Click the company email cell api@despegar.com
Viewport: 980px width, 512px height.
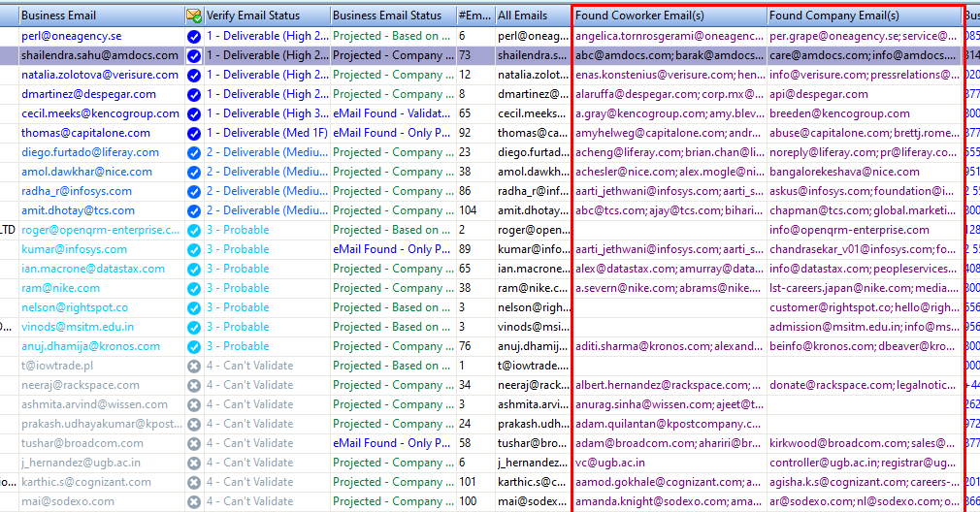coord(865,94)
